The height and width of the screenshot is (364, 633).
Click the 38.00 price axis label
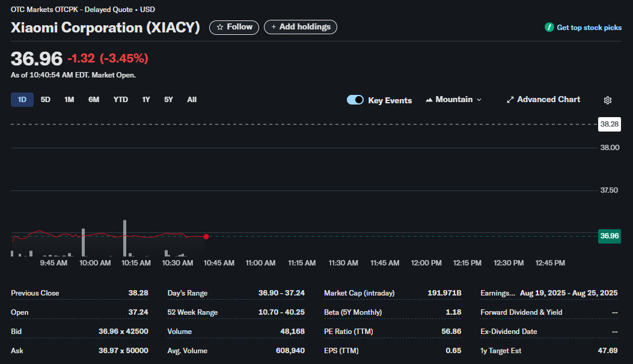tap(610, 148)
